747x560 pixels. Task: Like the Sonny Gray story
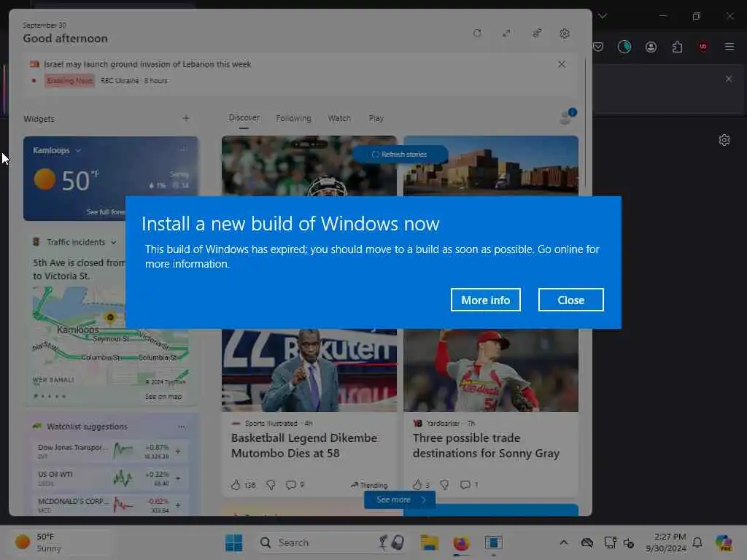coord(417,485)
